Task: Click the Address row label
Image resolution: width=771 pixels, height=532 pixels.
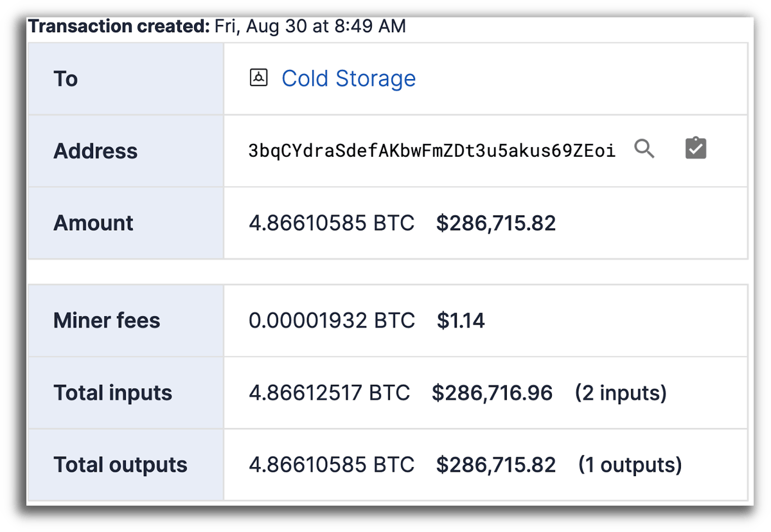Action: (95, 151)
